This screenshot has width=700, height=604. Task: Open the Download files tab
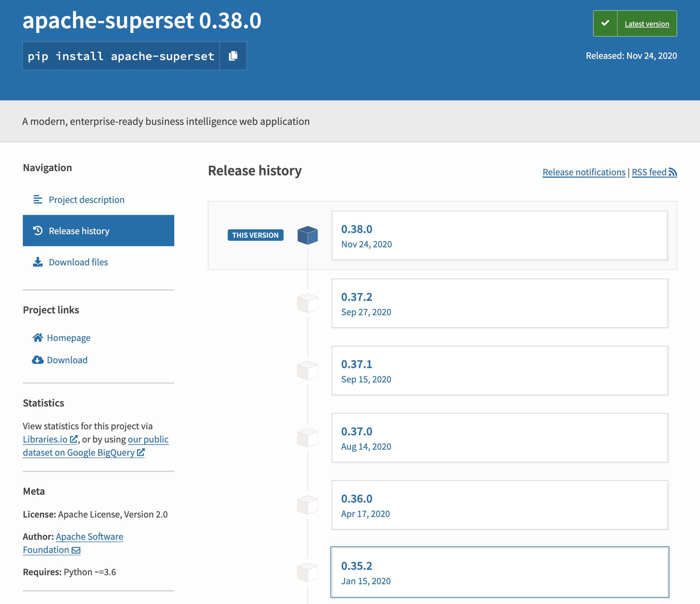[78, 262]
